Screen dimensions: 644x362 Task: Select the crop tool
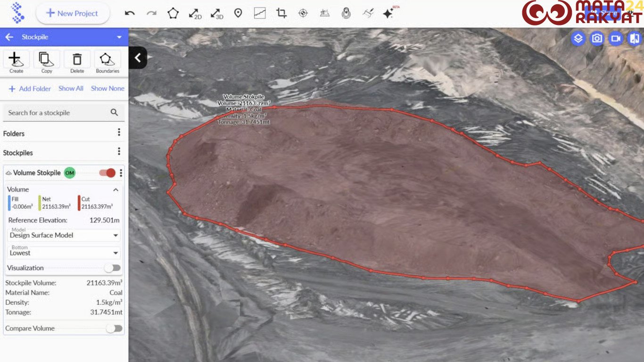point(281,13)
